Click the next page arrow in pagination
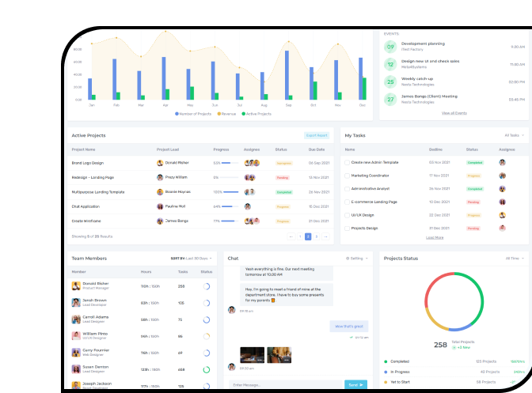 pyautogui.click(x=325, y=236)
